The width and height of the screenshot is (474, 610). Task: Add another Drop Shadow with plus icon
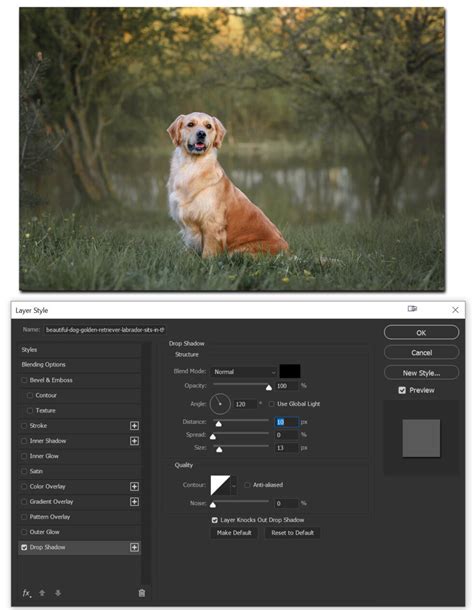[x=134, y=547]
